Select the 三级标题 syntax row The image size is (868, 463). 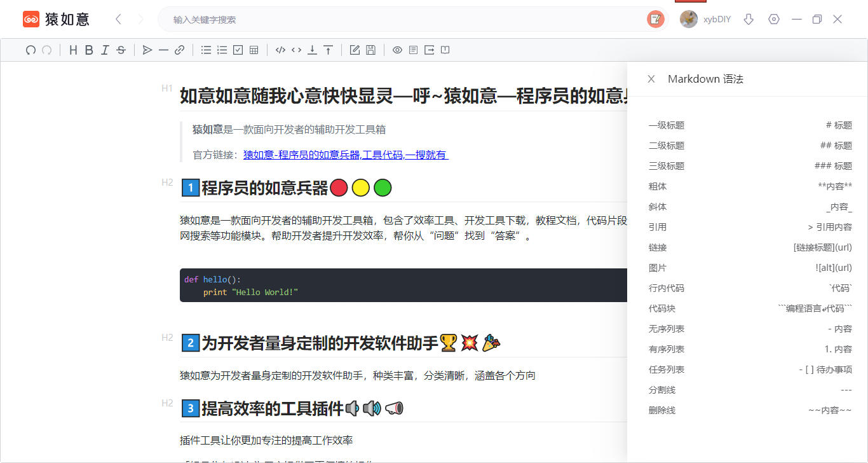pos(750,166)
